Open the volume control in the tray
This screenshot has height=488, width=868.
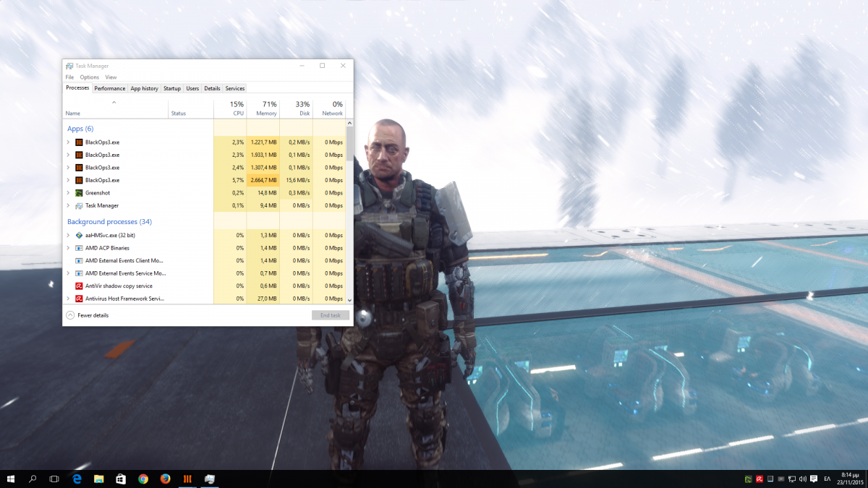(801, 479)
